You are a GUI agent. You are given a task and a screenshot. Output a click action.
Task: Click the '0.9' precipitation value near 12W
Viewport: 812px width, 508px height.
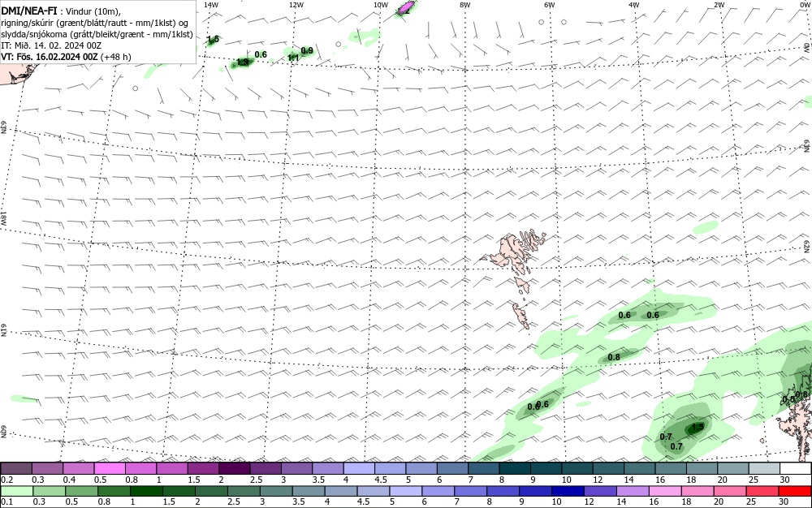click(307, 50)
